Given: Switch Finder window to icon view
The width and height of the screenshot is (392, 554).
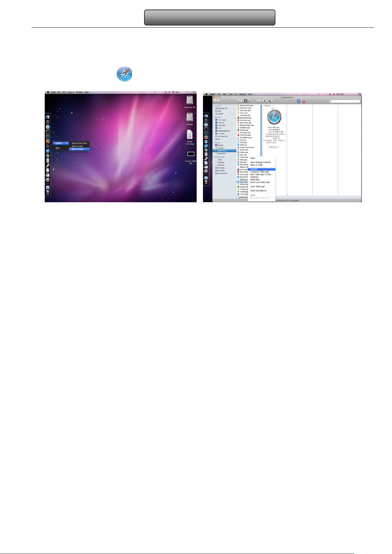Looking at the screenshot, I should pos(239,101).
